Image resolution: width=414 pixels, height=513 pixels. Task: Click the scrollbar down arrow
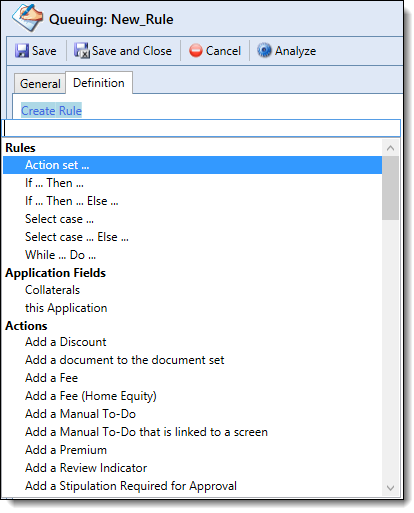[x=390, y=488]
